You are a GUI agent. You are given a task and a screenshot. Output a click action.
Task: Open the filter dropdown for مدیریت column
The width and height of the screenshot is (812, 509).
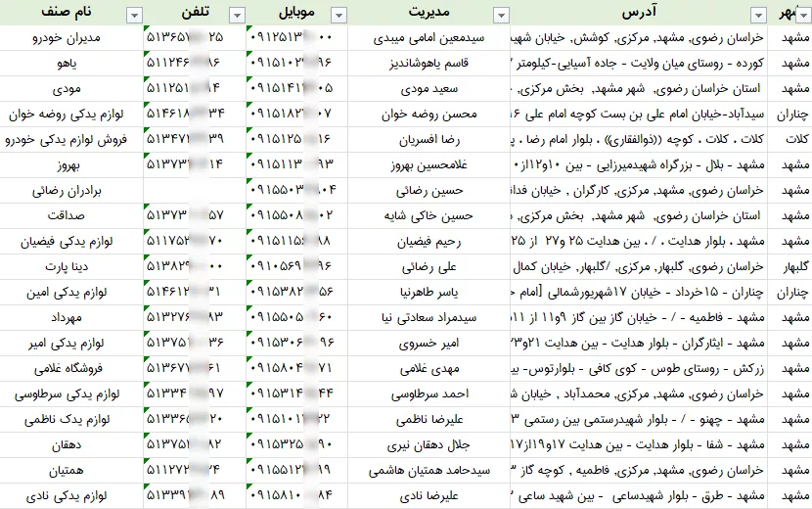(501, 16)
